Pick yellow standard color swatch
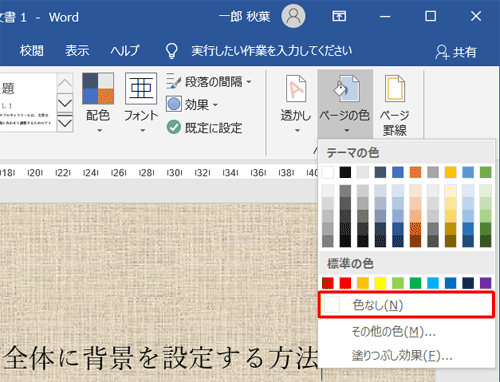This screenshot has width=500, height=382. pyautogui.click(x=380, y=283)
